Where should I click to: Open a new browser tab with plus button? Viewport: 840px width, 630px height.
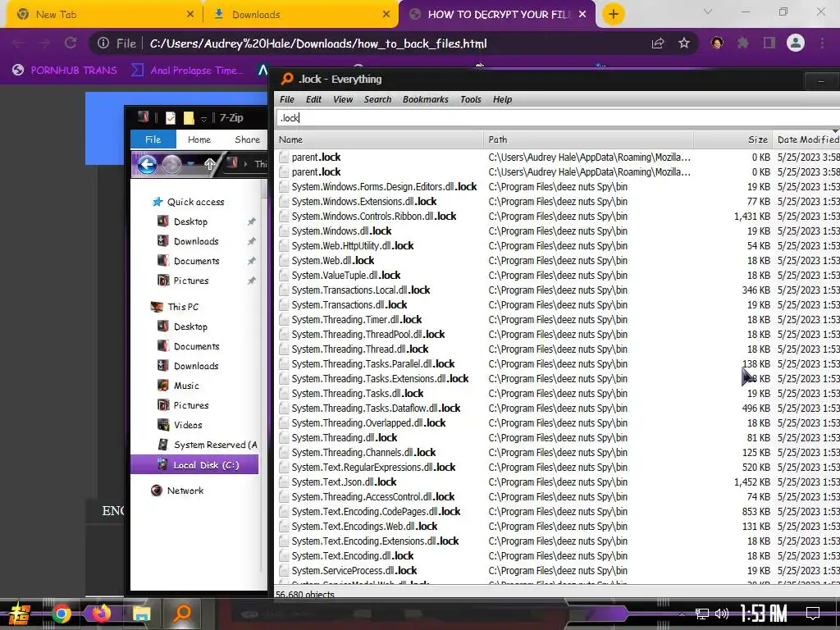614,15
